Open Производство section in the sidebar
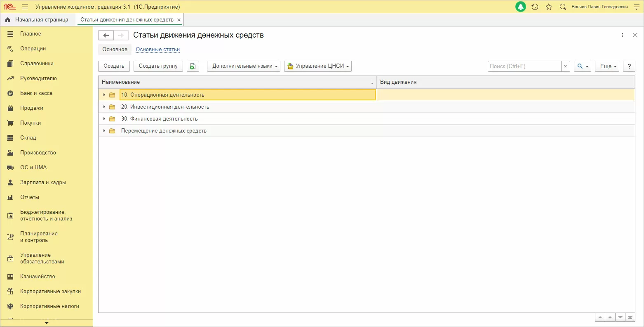The width and height of the screenshot is (644, 327). click(x=38, y=153)
